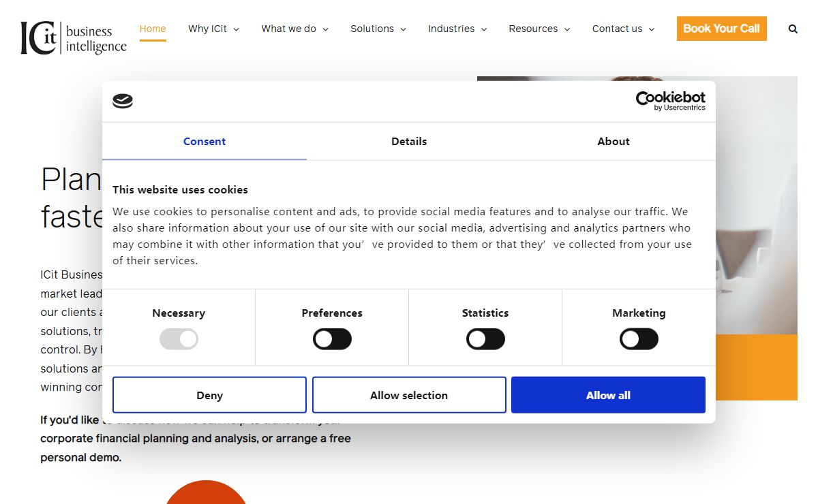818x504 pixels.
Task: Click the Necessary category label
Action: point(179,313)
